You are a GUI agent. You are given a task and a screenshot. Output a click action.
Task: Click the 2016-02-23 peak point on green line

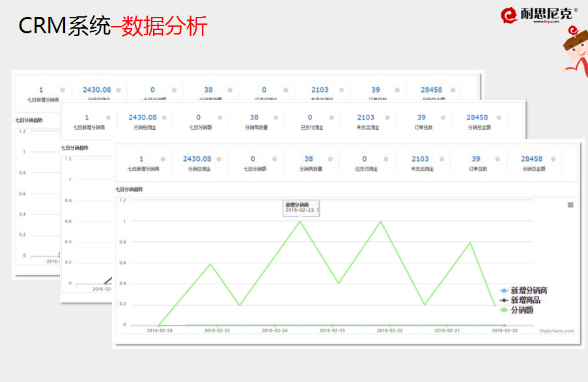pos(300,222)
